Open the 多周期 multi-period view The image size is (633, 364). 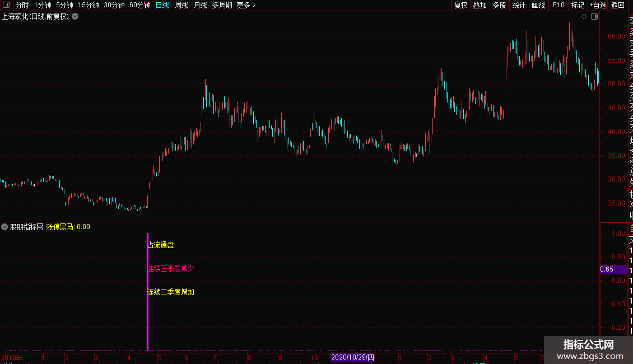(x=222, y=5)
